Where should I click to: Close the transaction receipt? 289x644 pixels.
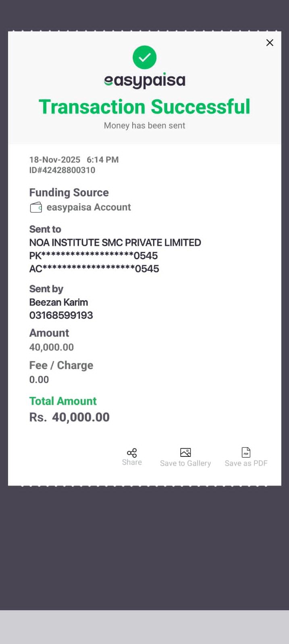(x=270, y=43)
